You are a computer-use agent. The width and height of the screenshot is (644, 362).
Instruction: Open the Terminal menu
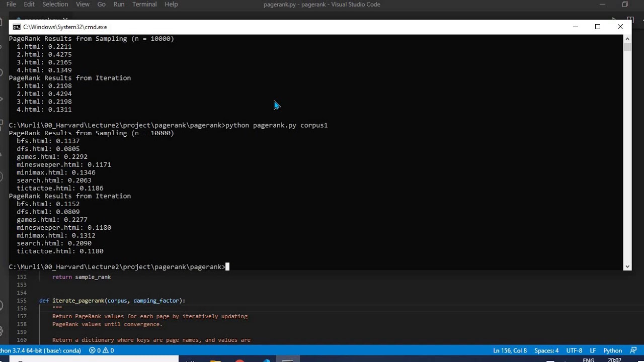click(x=144, y=4)
